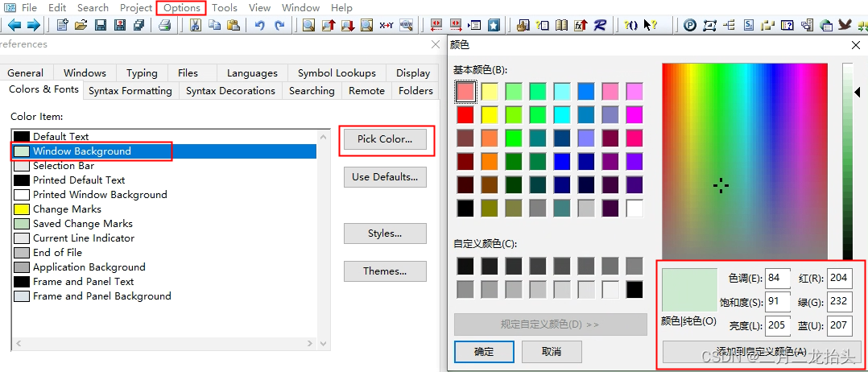The height and width of the screenshot is (372, 868).
Task: Click 添加到自定义颜色 button
Action: (x=762, y=351)
